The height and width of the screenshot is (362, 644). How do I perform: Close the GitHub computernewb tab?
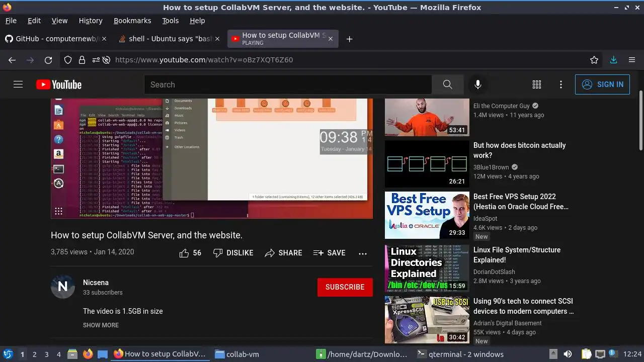point(105,39)
